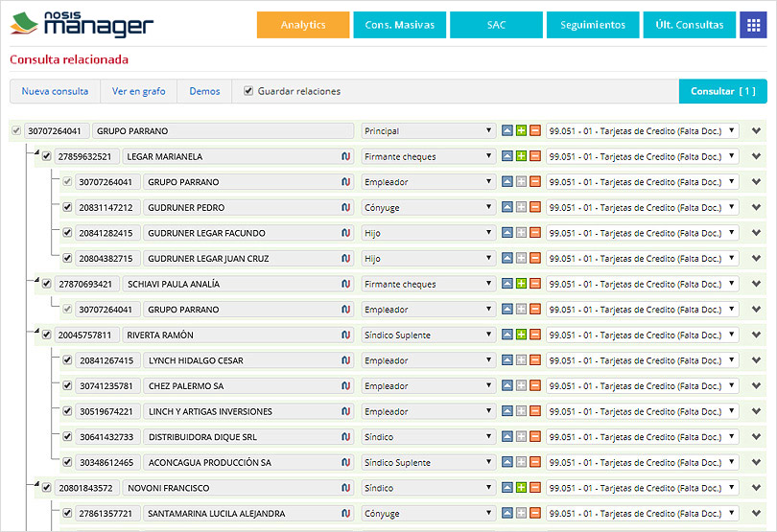Image resolution: width=777 pixels, height=532 pixels.
Task: Expand the chevron at the end of the LEGAR MARIANELA row
Action: 756,156
